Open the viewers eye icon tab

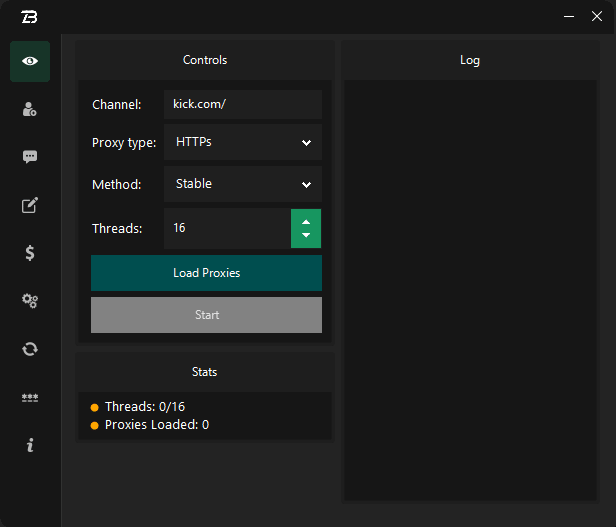pyautogui.click(x=30, y=62)
